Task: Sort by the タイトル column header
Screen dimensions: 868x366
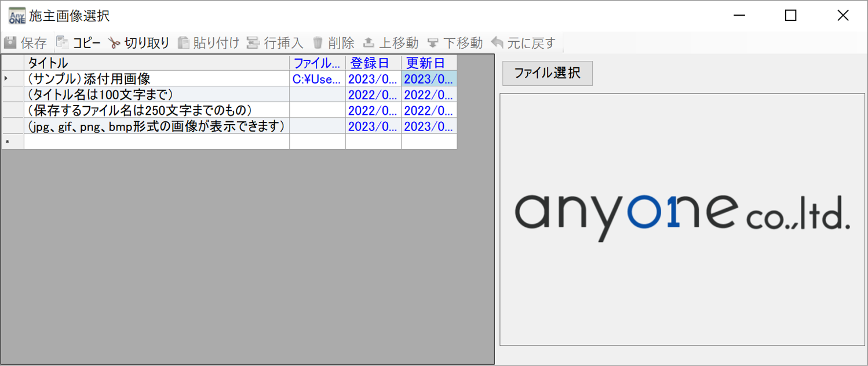Action: tap(156, 63)
